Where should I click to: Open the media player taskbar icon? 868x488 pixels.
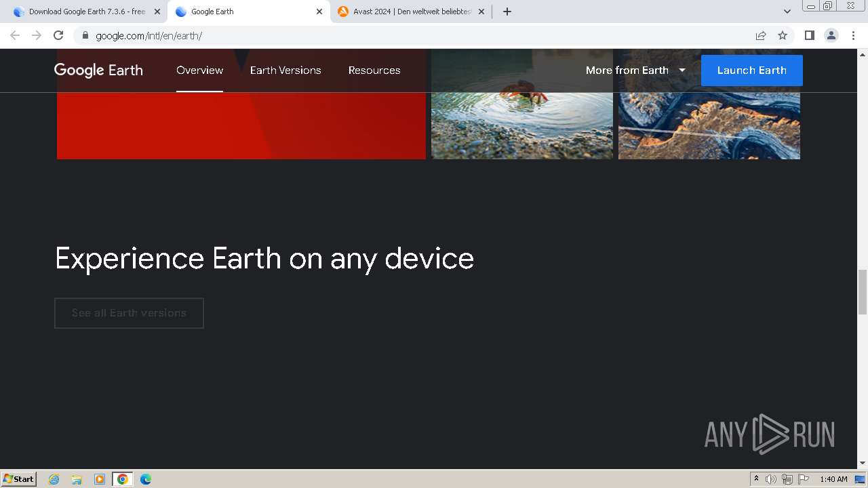point(100,479)
